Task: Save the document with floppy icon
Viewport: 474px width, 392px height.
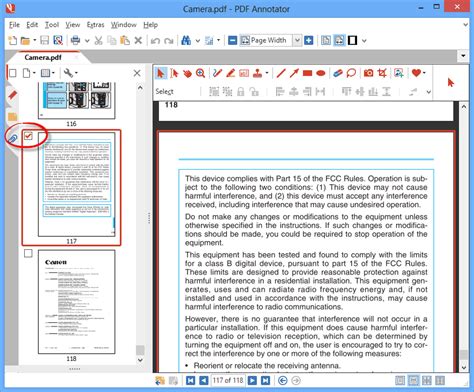Action: click(44, 41)
